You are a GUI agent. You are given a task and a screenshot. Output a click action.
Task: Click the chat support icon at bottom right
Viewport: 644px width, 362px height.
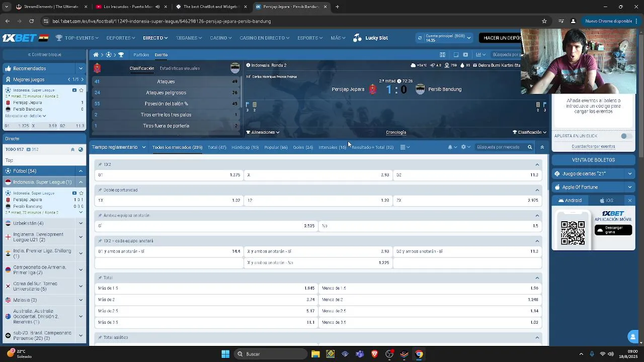click(x=633, y=336)
